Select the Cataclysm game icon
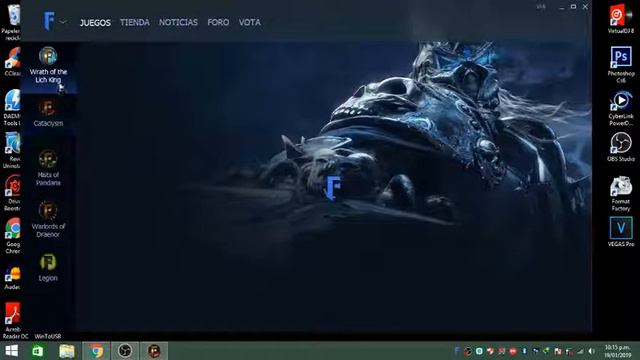Image resolution: width=640 pixels, height=360 pixels. (48, 108)
